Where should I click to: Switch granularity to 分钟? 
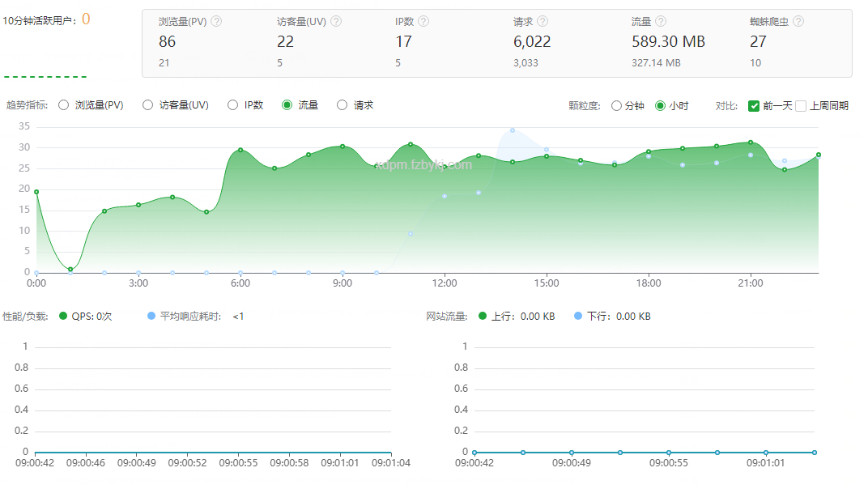click(617, 106)
